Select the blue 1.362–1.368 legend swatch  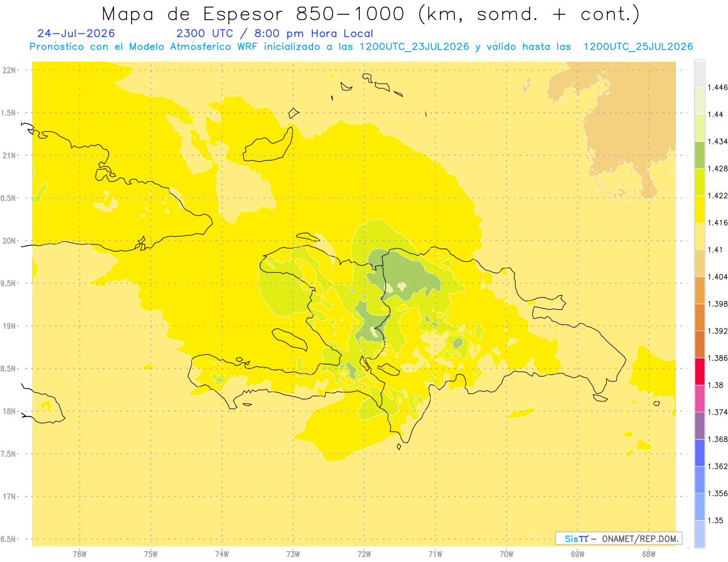[699, 453]
